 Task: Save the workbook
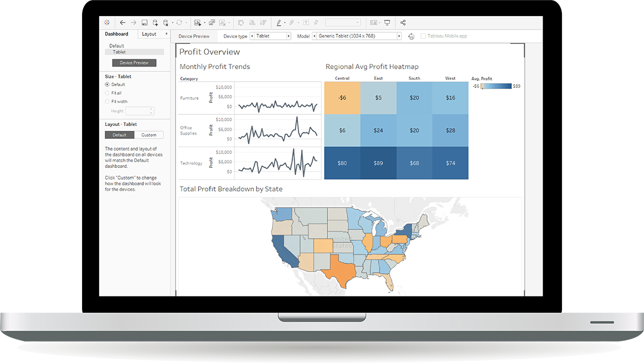click(144, 23)
